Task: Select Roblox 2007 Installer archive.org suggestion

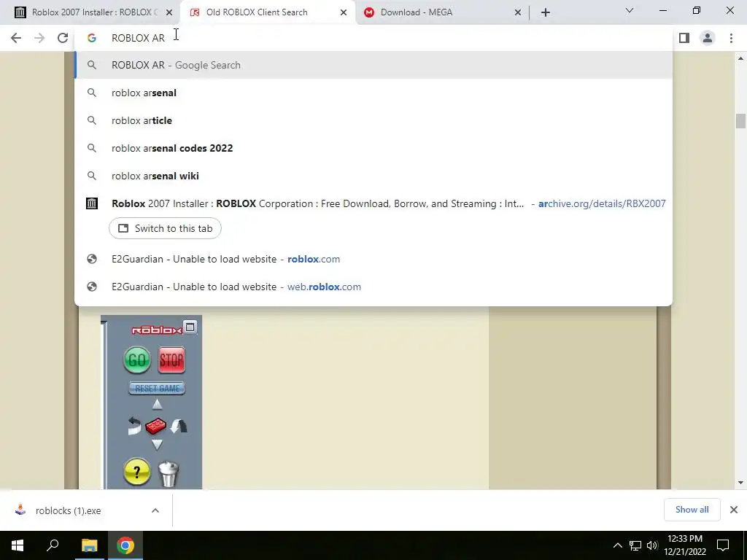Action: 373,203
